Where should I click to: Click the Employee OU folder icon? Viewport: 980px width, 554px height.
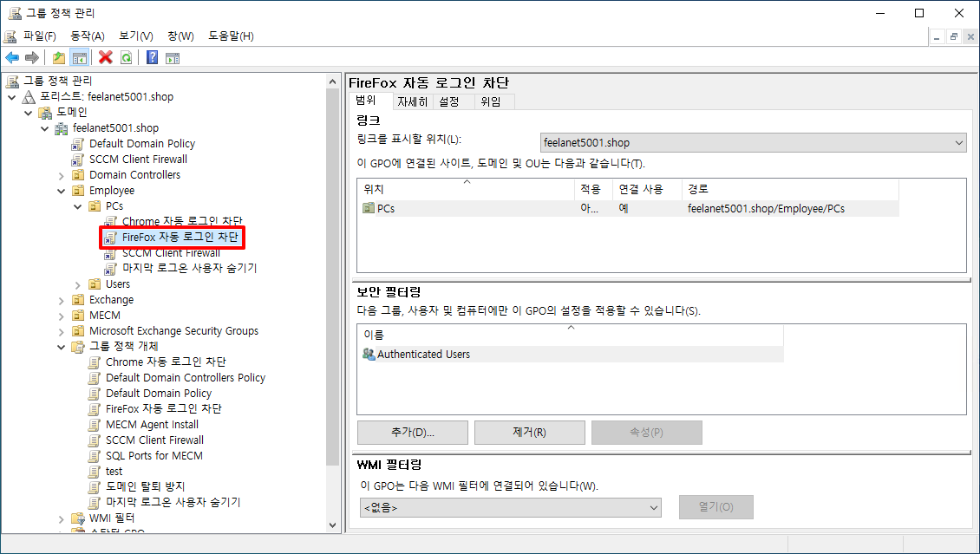click(x=77, y=191)
